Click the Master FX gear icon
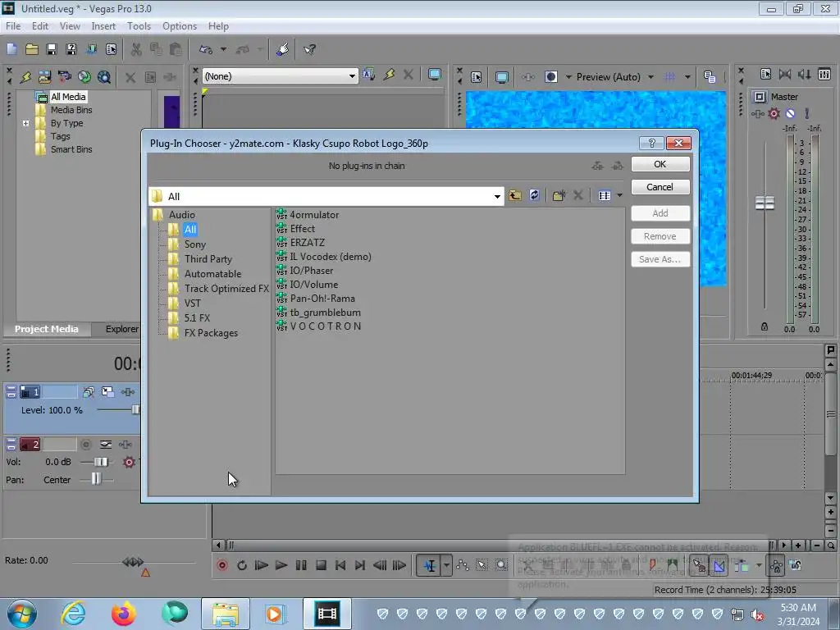Viewport: 840px width, 630px height. pos(774,113)
